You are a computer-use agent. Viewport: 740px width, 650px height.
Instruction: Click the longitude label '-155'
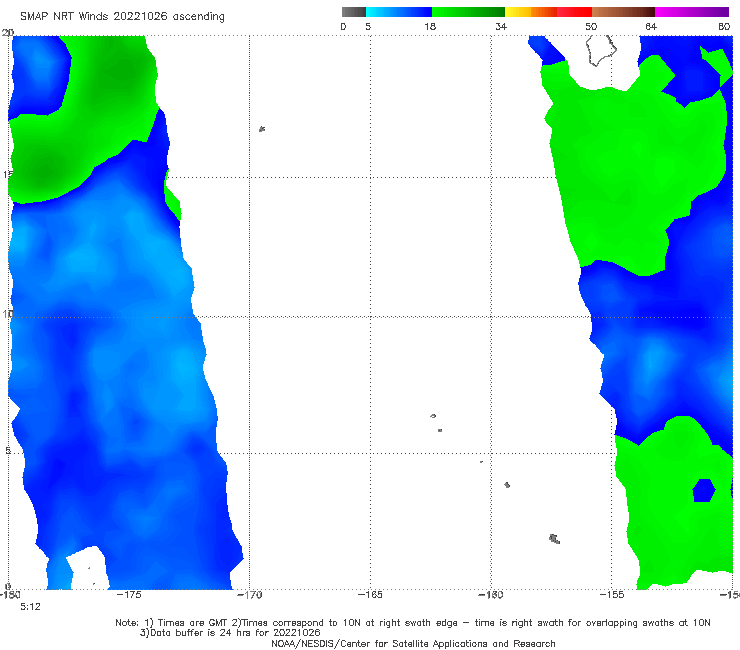tap(612, 594)
